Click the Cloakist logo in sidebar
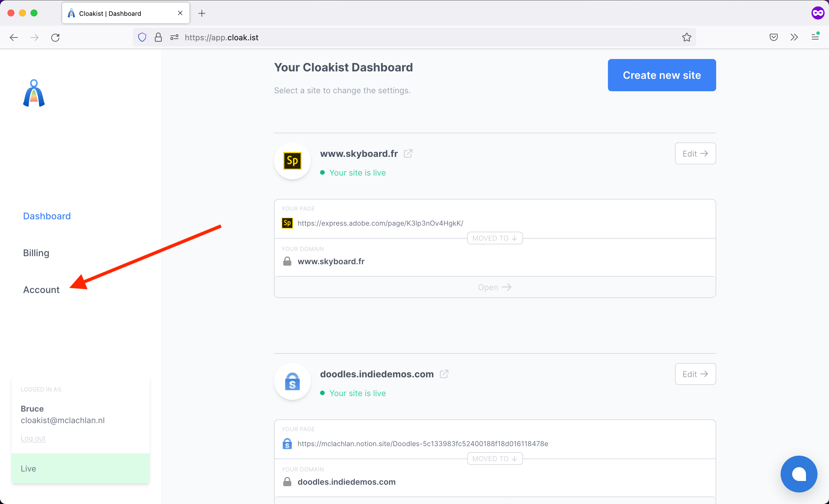829x504 pixels. click(x=34, y=93)
